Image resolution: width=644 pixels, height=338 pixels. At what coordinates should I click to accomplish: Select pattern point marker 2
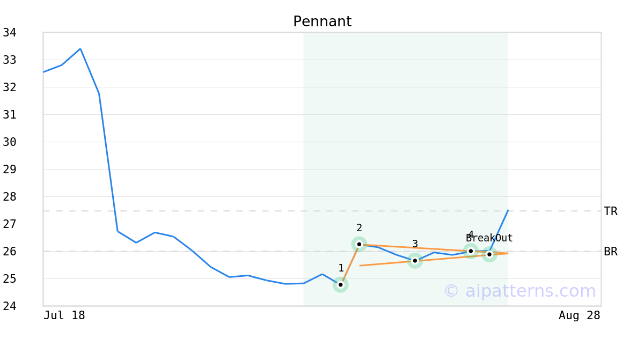coord(359,244)
